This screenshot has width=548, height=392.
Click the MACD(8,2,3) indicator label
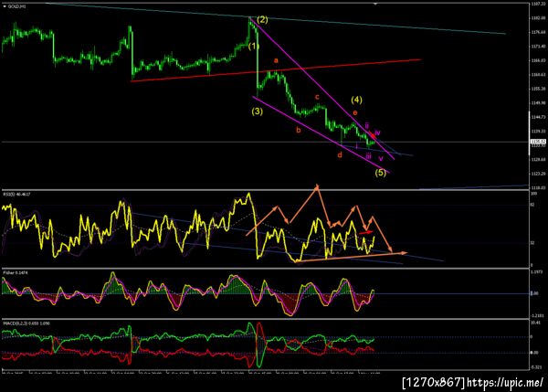(26, 323)
